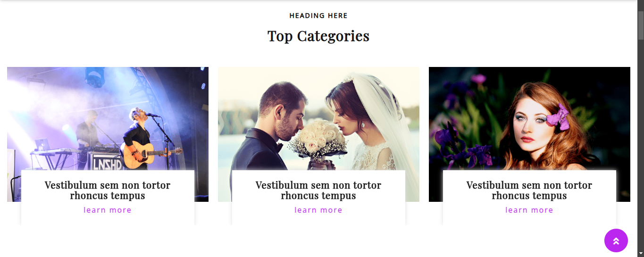This screenshot has height=257, width=644.
Task: Click the scrollbar up arrow
Action: 641,4
